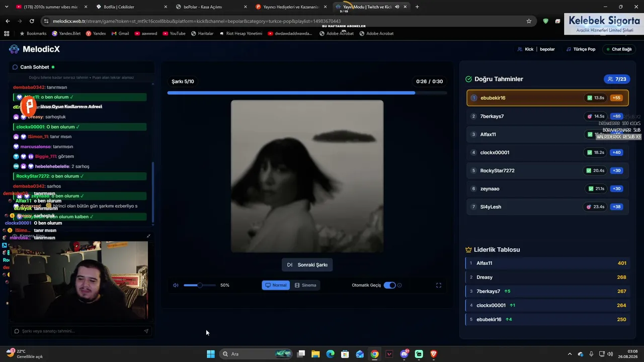Open Microsoft Store from the taskbar
The width and height of the screenshot is (644, 362).
pyautogui.click(x=345, y=354)
